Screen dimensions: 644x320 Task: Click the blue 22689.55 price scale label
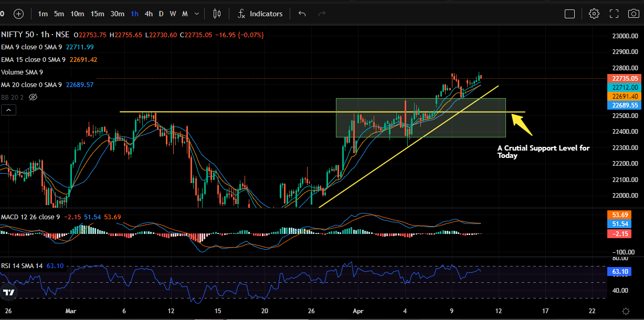(624, 105)
